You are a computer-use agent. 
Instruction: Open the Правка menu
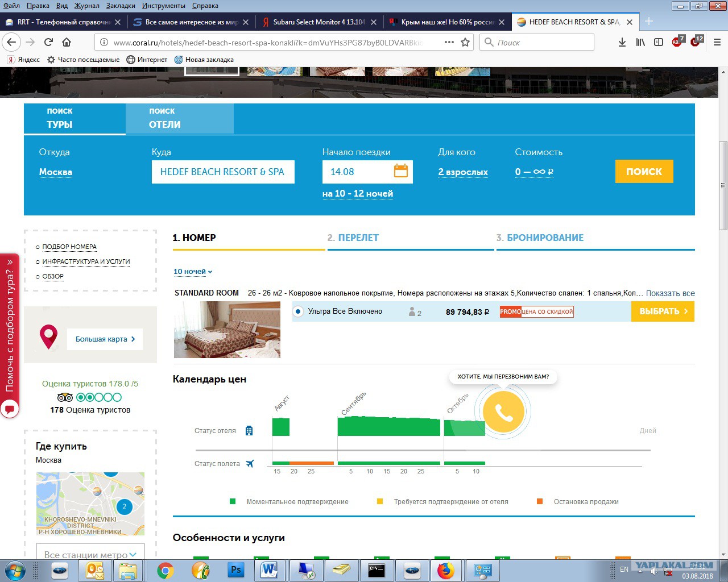click(x=38, y=6)
